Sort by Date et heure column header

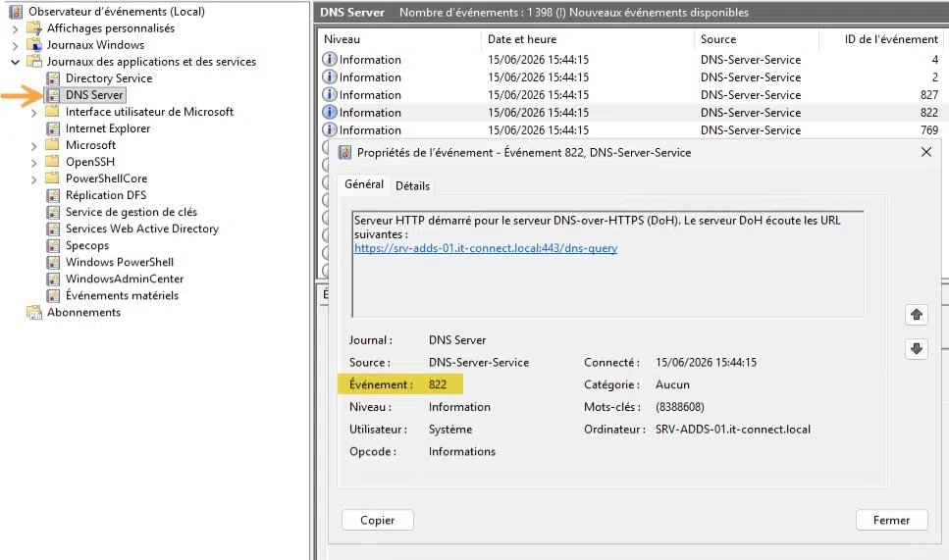[x=588, y=39]
